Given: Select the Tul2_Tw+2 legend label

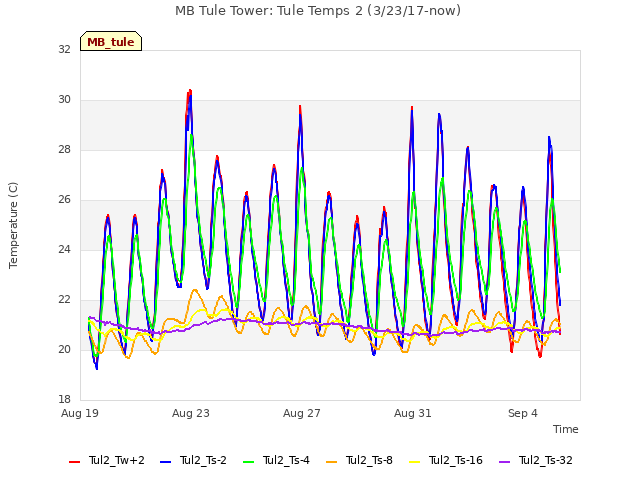Looking at the screenshot, I should 117,460.
